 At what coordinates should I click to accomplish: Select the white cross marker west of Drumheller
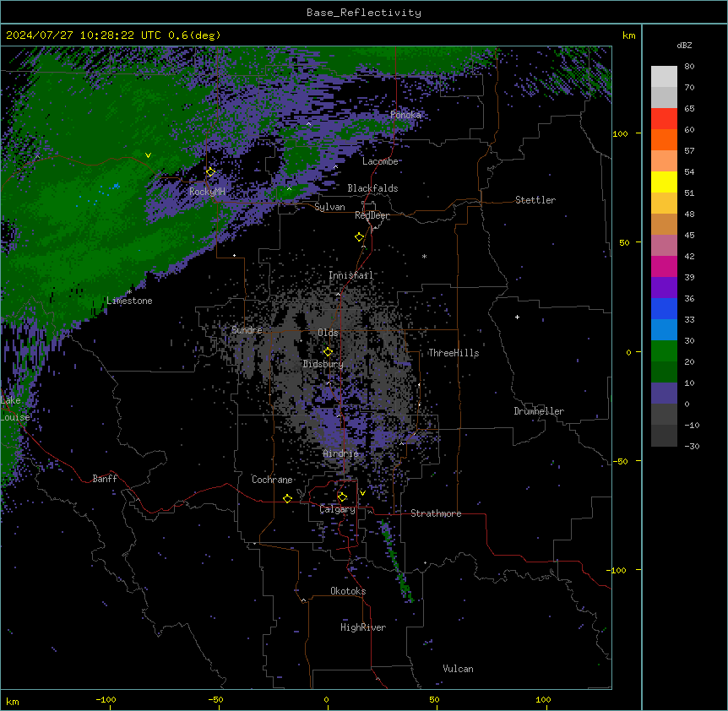point(517,317)
